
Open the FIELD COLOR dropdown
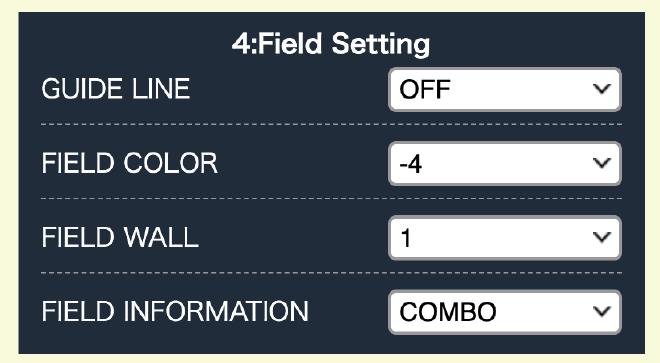(x=505, y=163)
